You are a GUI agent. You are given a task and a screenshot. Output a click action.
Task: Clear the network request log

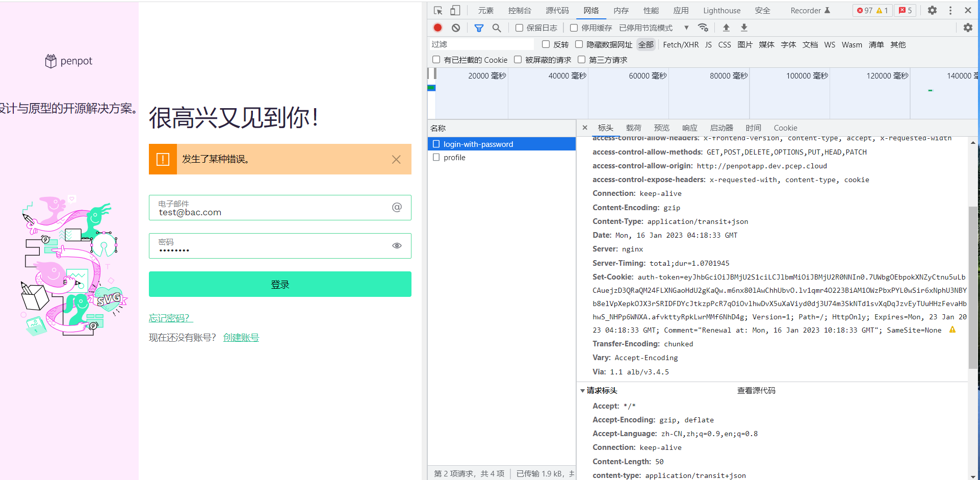(x=455, y=28)
